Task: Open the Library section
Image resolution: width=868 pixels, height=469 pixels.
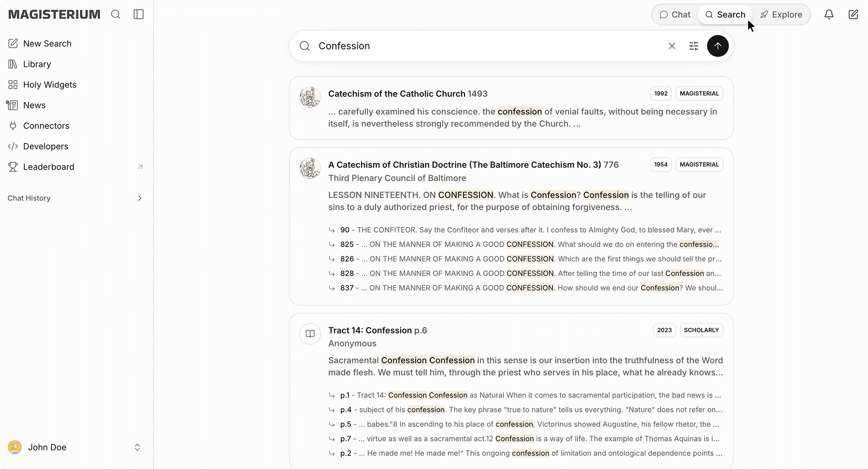Action: [x=29, y=64]
